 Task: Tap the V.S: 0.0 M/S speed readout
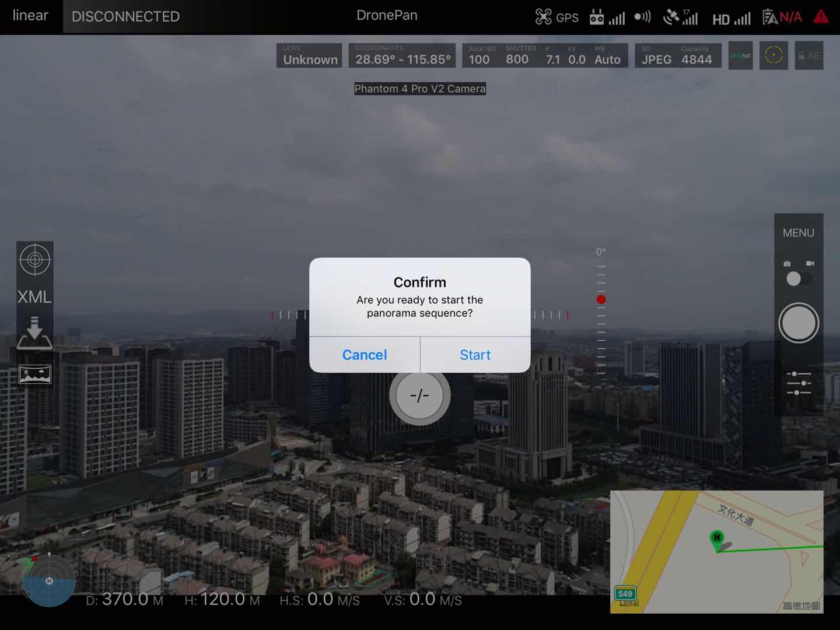[x=423, y=600]
